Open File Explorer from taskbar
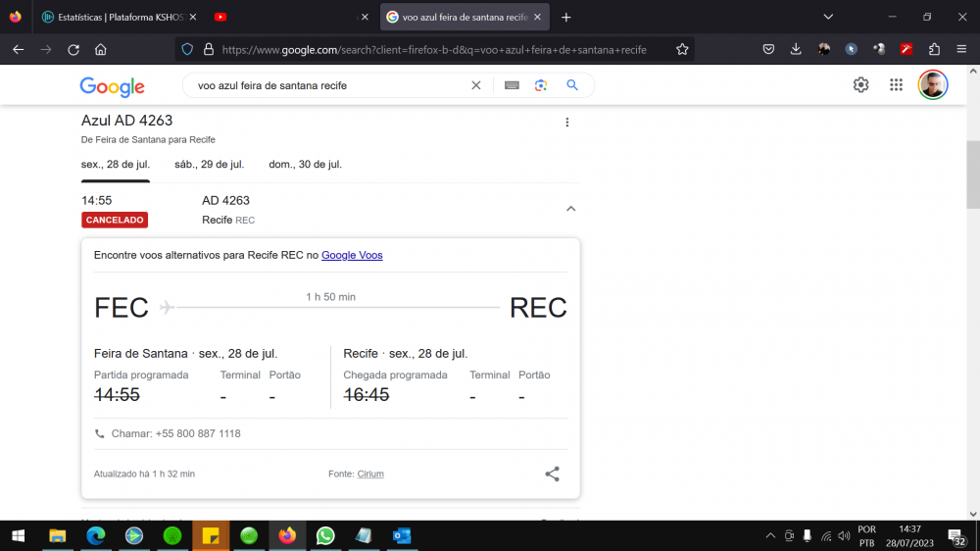The width and height of the screenshot is (980, 551). click(x=58, y=536)
